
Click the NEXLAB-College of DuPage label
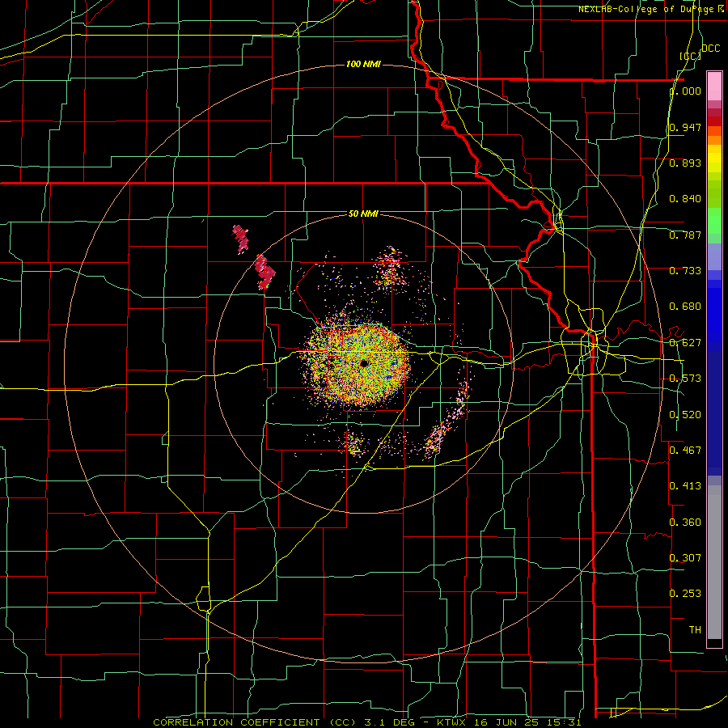point(650,9)
